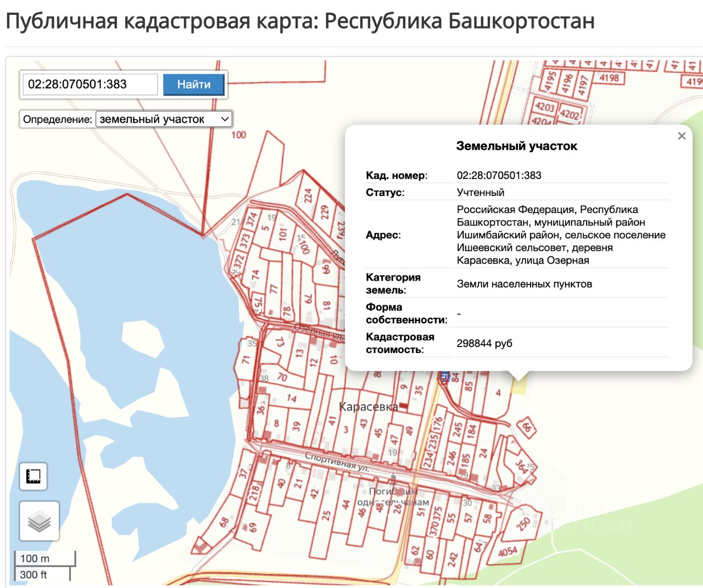This screenshot has width=703, height=588.
Task: Select parcel 242 on the map
Action: click(x=453, y=559)
